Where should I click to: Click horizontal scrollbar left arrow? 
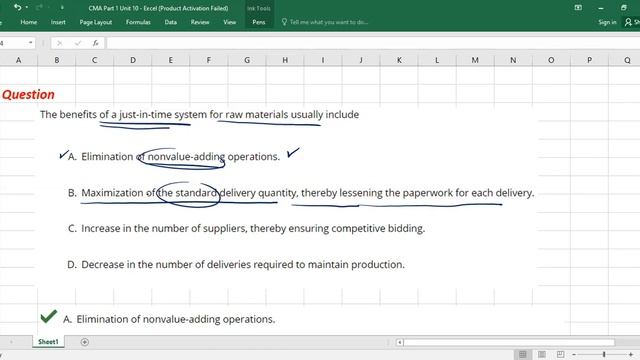click(400, 342)
